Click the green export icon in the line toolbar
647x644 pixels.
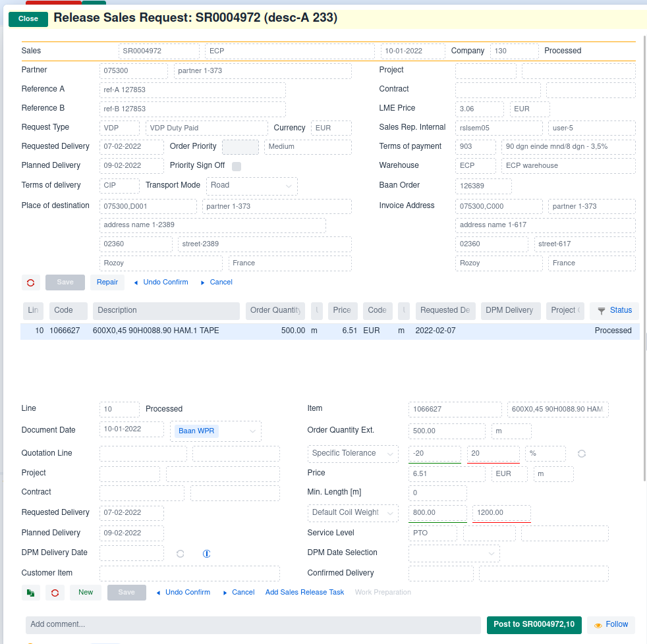click(30, 593)
